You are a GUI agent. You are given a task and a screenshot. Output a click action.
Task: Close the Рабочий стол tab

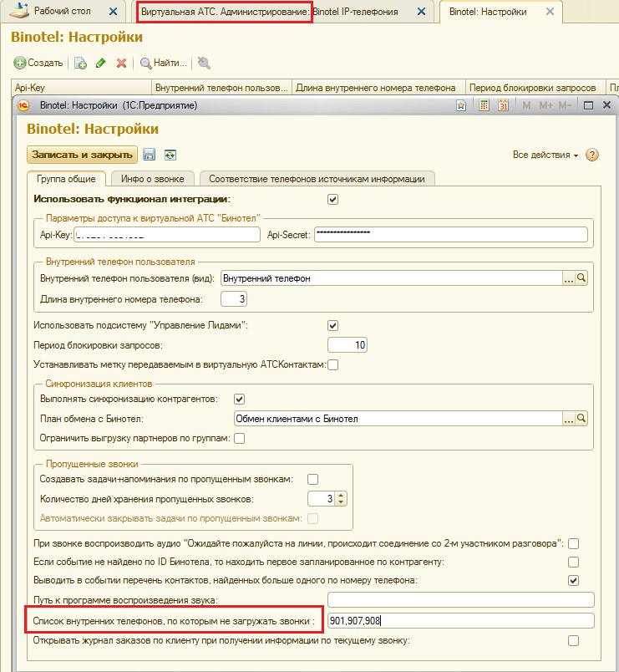point(113,12)
